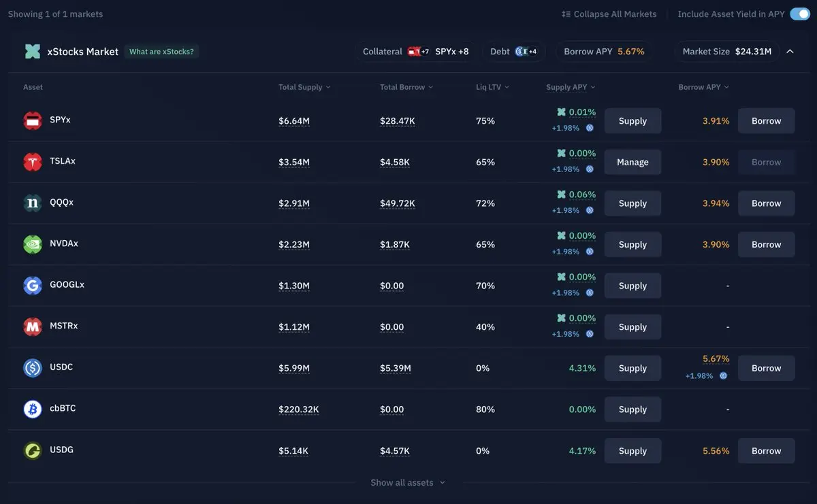Toggle Include Asset Yield in APY switch
This screenshot has height=504, width=817.
click(x=799, y=14)
